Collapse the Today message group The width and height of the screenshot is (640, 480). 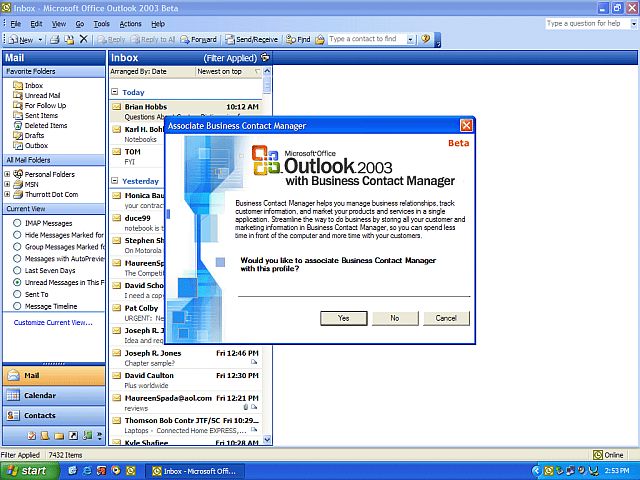point(115,92)
